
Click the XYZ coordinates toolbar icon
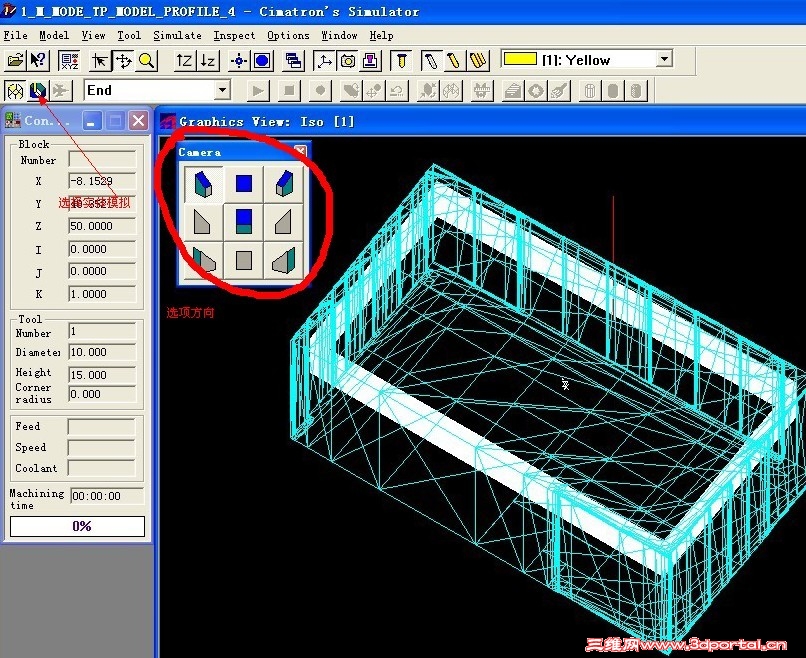(69, 61)
